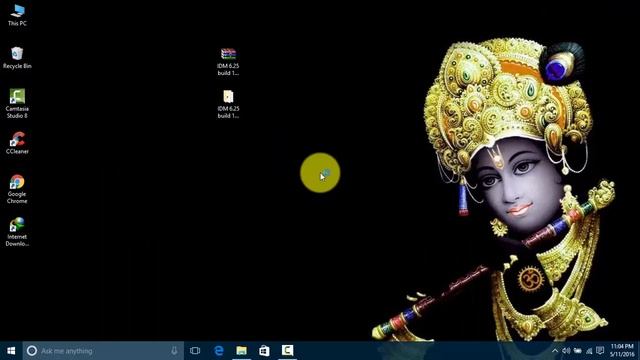Launch Microsoft Edge from taskbar
This screenshot has height=360, width=640.
click(219, 351)
